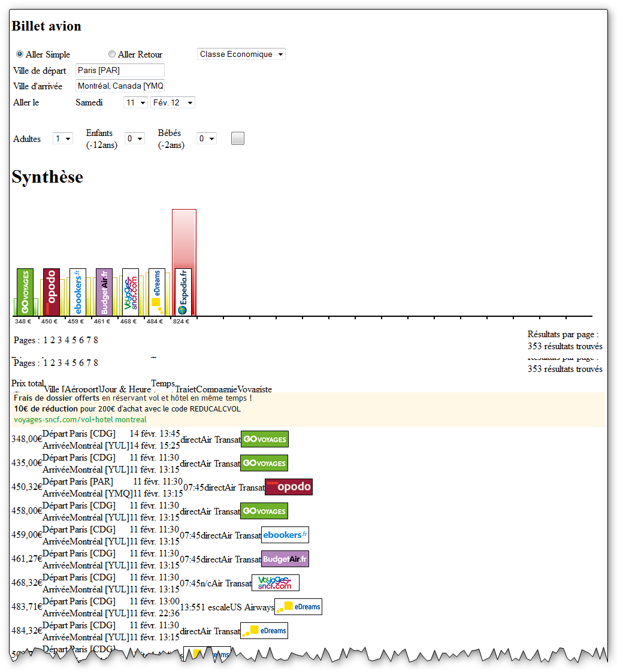Go to page 8 in upper pagination
The width and height of the screenshot is (617, 672).
pos(96,340)
